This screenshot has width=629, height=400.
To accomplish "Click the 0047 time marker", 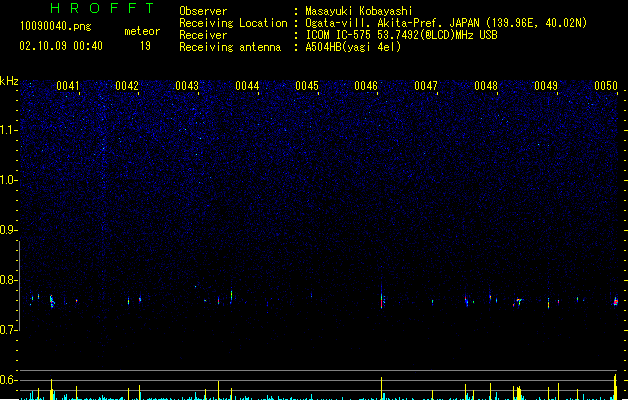I will (426, 86).
